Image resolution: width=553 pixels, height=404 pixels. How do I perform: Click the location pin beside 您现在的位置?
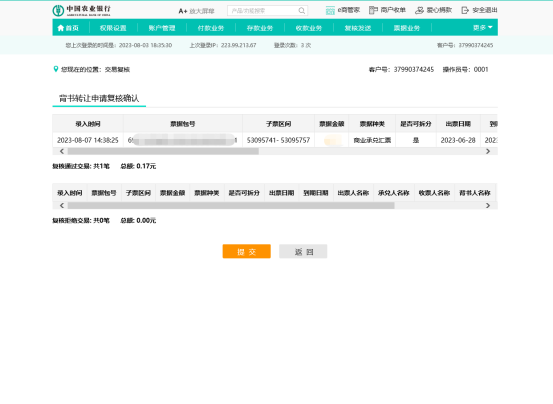click(x=55, y=69)
